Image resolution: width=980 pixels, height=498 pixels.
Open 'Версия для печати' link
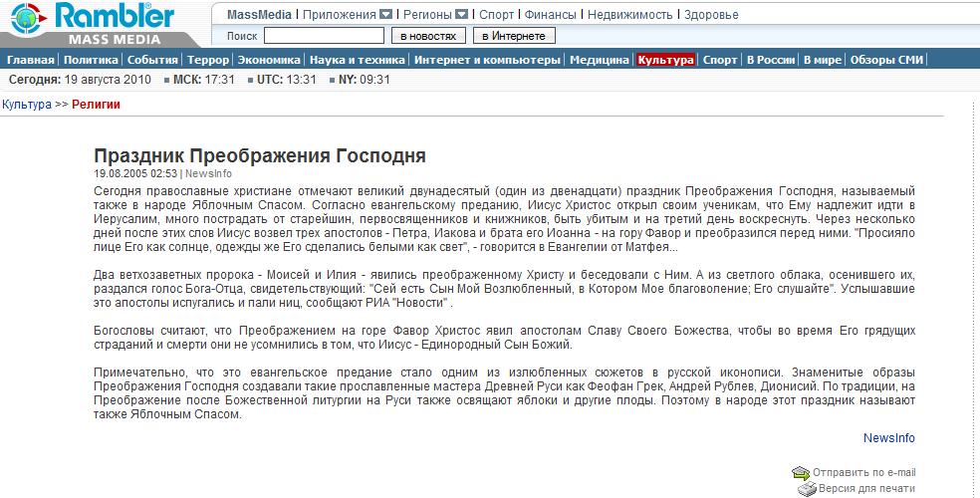(x=866, y=489)
